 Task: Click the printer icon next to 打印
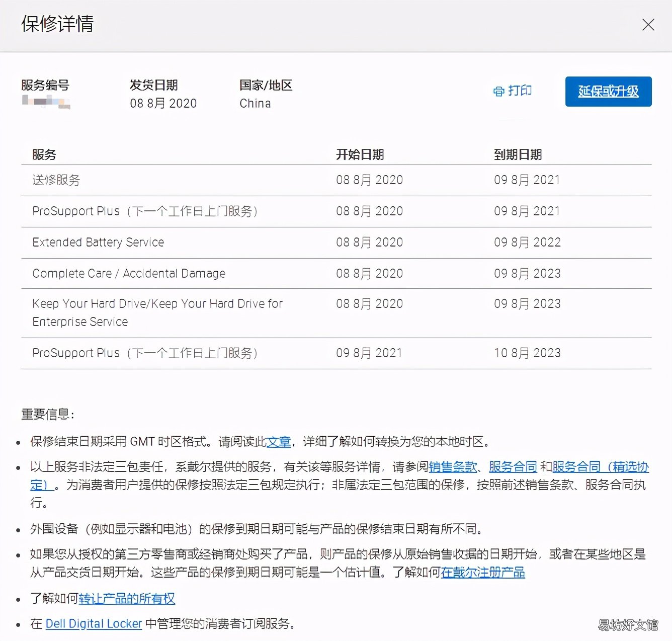tap(498, 92)
